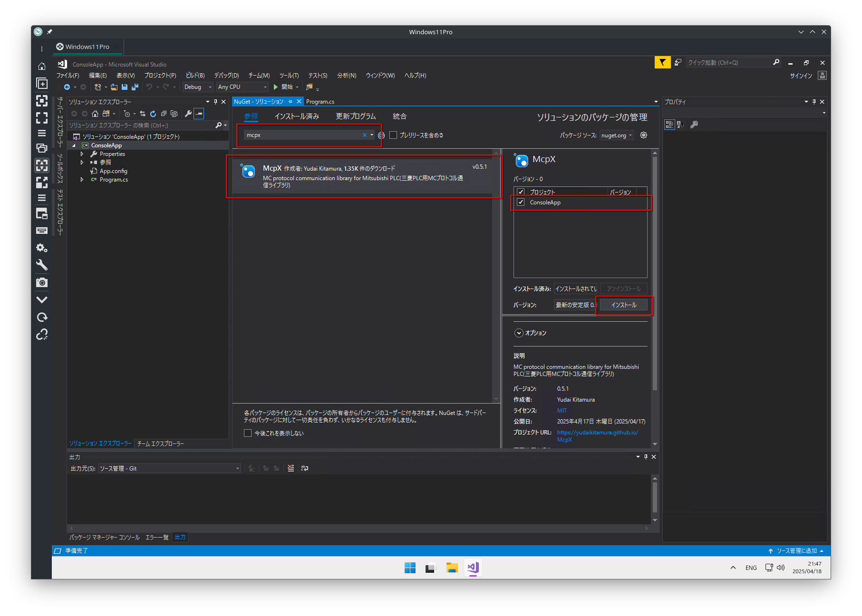Click the New Project toolbar icon

click(97, 87)
